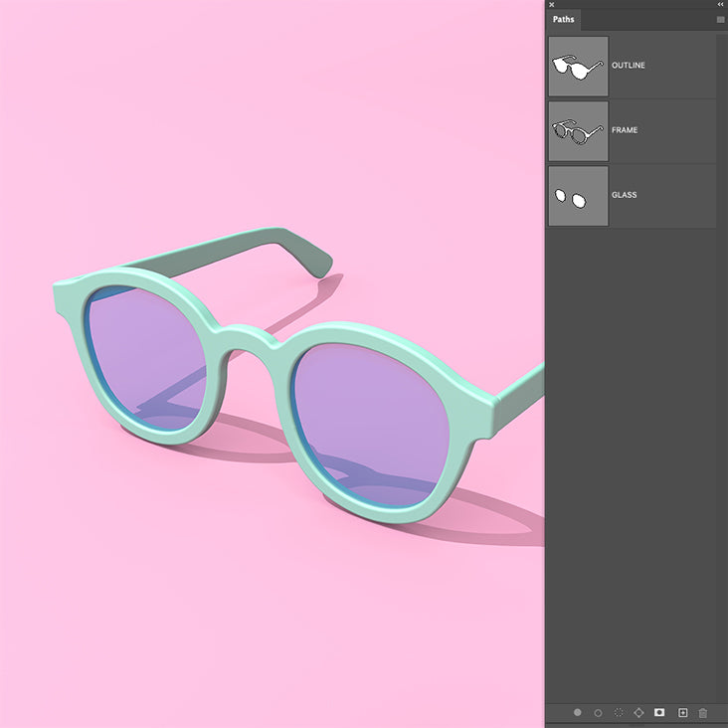
Task: Click the right purple lens of the sunglasses
Action: pyautogui.click(x=370, y=423)
